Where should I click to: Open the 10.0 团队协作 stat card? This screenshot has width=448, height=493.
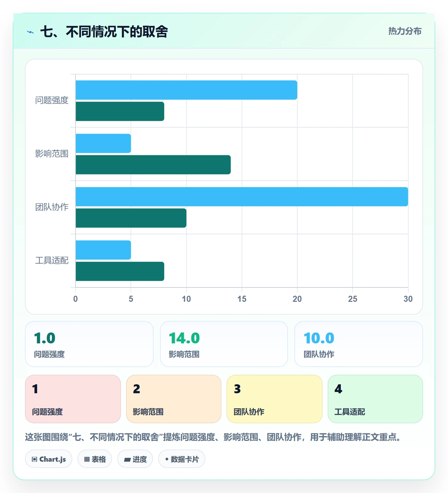tap(359, 344)
